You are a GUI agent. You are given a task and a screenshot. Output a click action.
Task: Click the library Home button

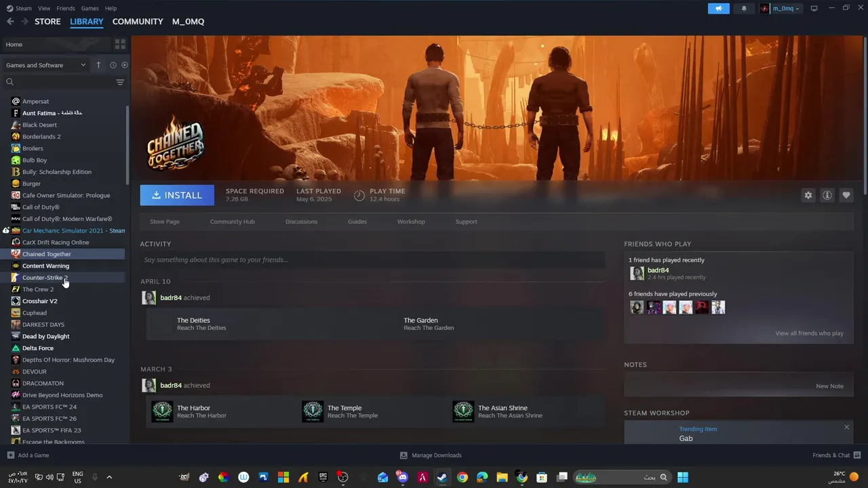[56, 44]
